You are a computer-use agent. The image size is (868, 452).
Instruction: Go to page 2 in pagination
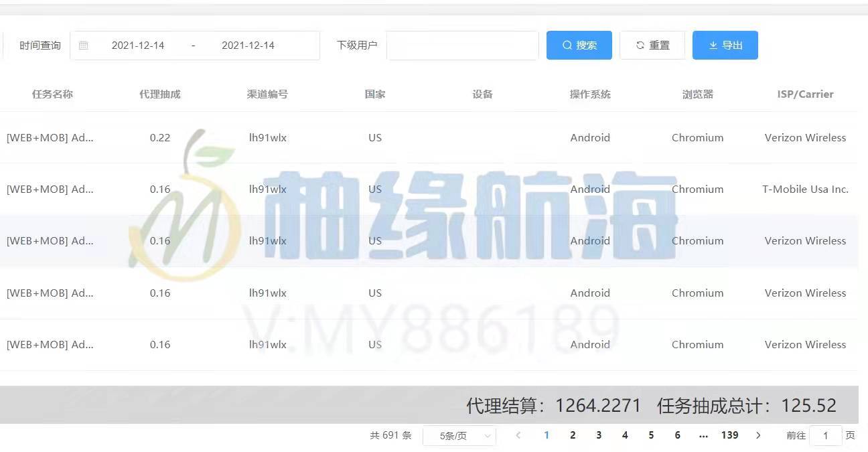coord(573,435)
